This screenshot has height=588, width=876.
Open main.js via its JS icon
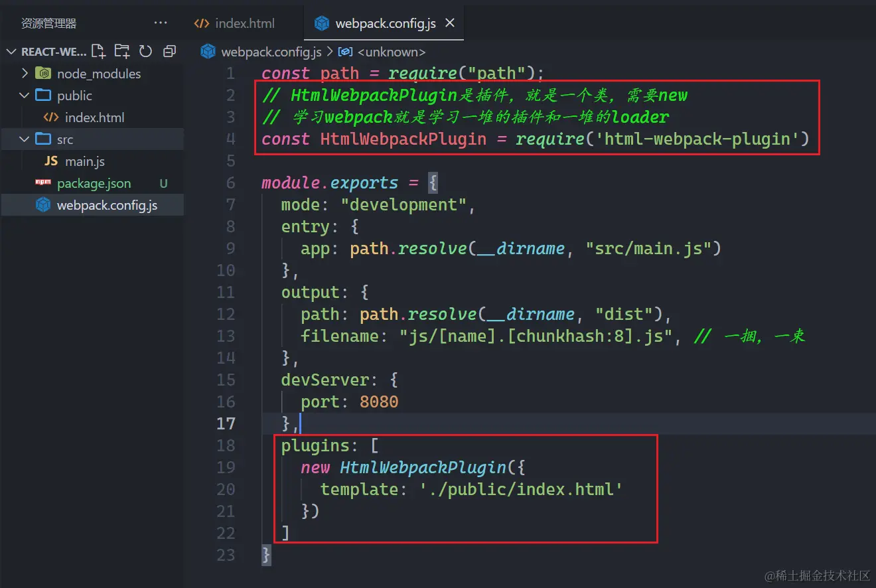51,161
